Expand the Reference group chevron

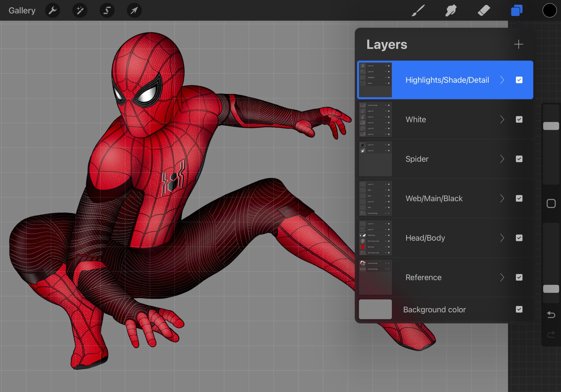[x=502, y=278]
